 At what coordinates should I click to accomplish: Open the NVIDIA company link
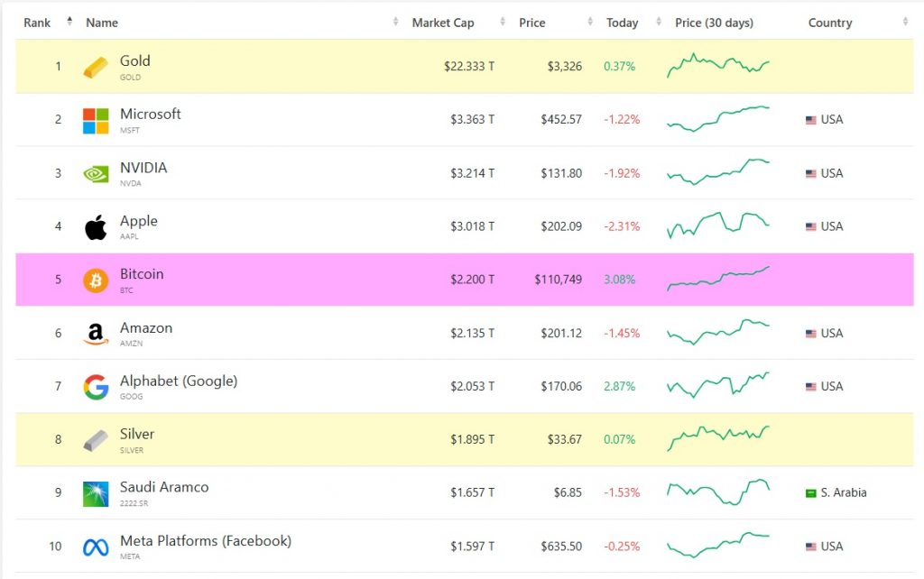[143, 168]
